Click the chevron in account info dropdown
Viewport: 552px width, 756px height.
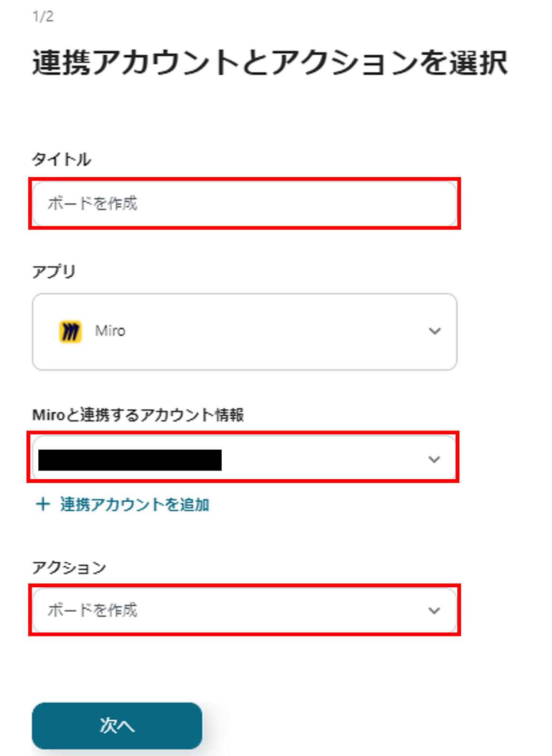434,459
